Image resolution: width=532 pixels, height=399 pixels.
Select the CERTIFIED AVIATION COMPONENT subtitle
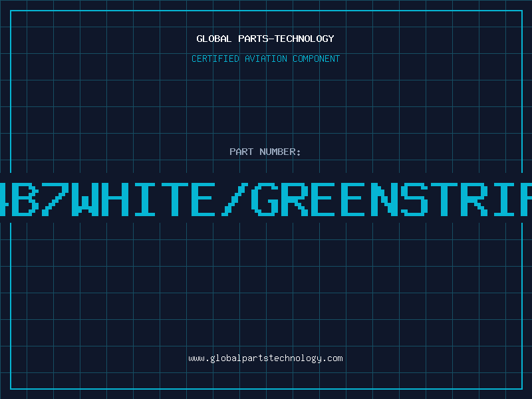pos(265,59)
